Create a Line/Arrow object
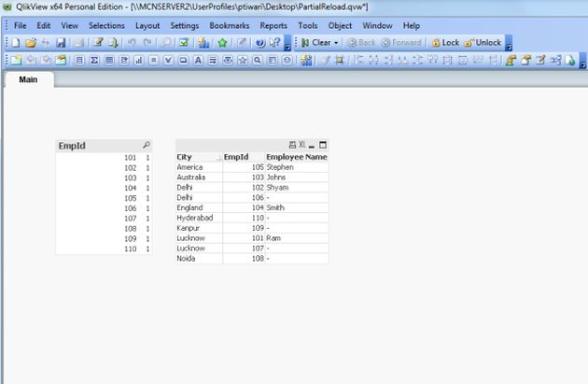Image resolution: width=588 pixels, height=384 pixels. [213, 60]
